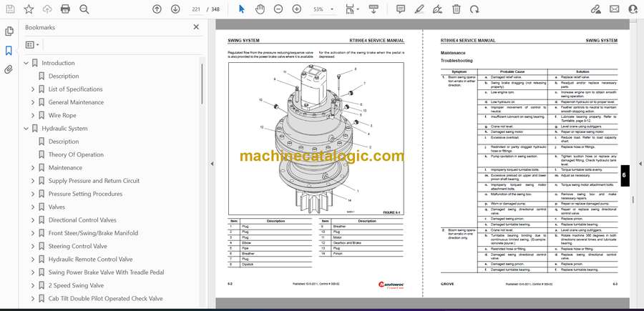This screenshot has width=644, height=311.
Task: Activate the hand pan tool
Action: pos(260,9)
